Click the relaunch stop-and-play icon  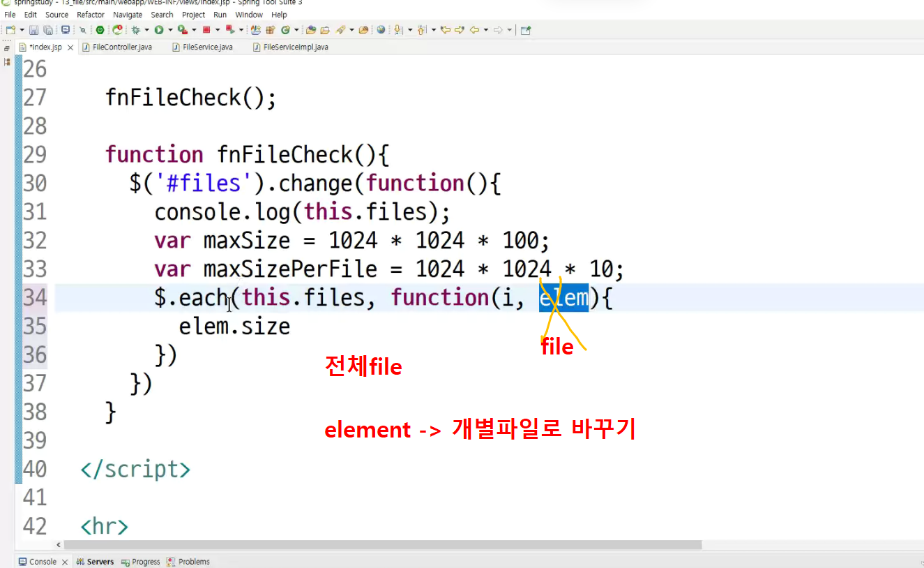229,30
